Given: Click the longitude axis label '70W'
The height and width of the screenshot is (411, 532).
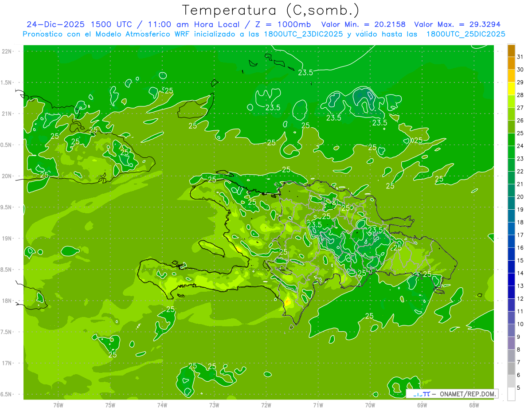Looking at the screenshot, I should [x=370, y=405].
